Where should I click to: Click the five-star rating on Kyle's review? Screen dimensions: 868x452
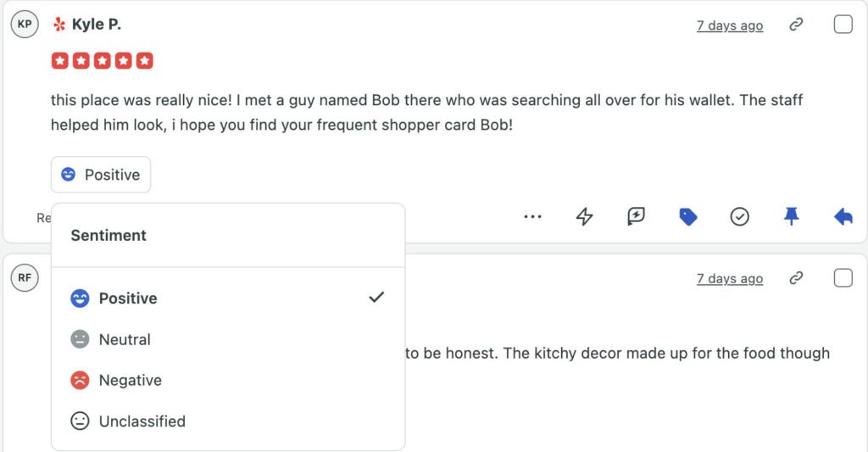(x=103, y=60)
